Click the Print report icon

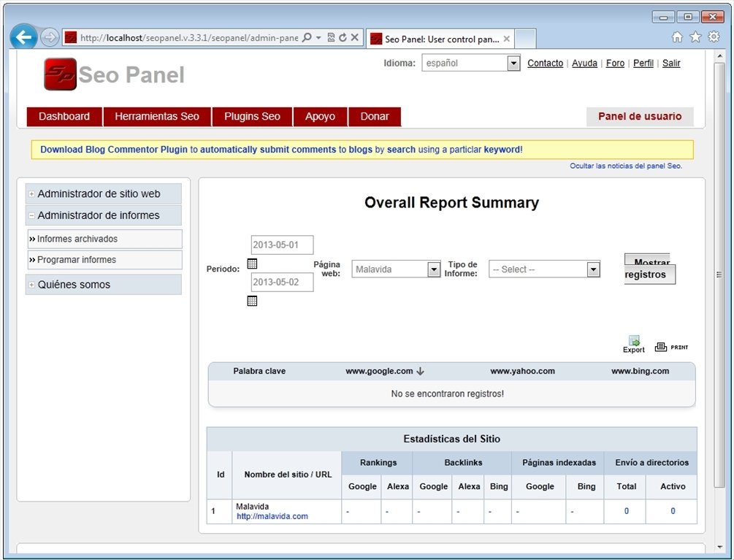tap(671, 347)
